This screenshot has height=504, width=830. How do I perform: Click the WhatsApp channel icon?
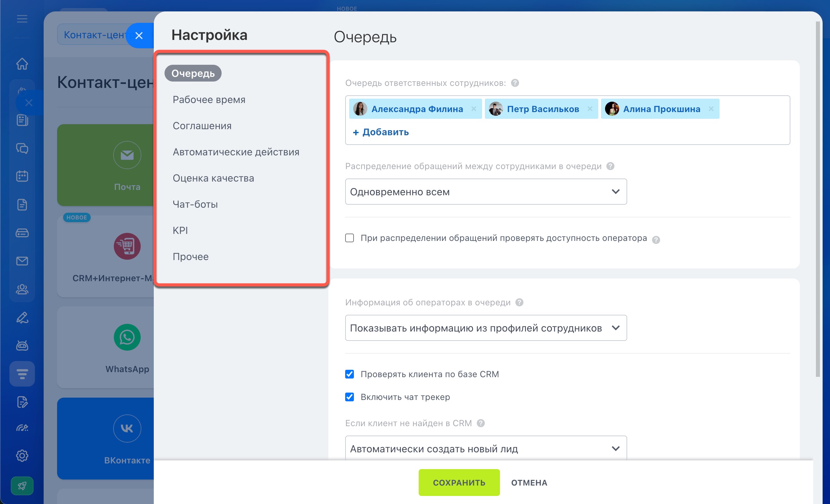(x=127, y=337)
